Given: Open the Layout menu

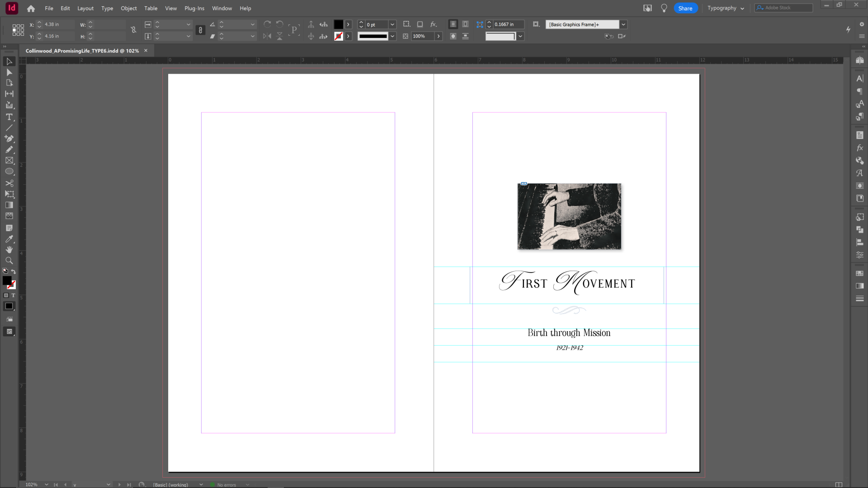Looking at the screenshot, I should pyautogui.click(x=85, y=8).
